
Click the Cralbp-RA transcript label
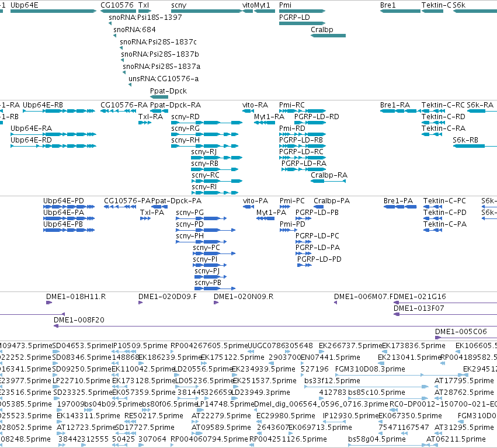329,175
